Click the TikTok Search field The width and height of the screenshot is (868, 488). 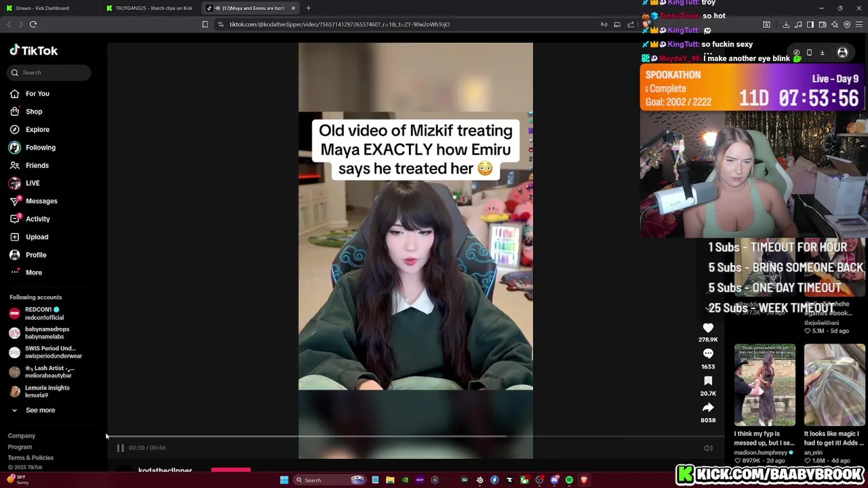(50, 73)
